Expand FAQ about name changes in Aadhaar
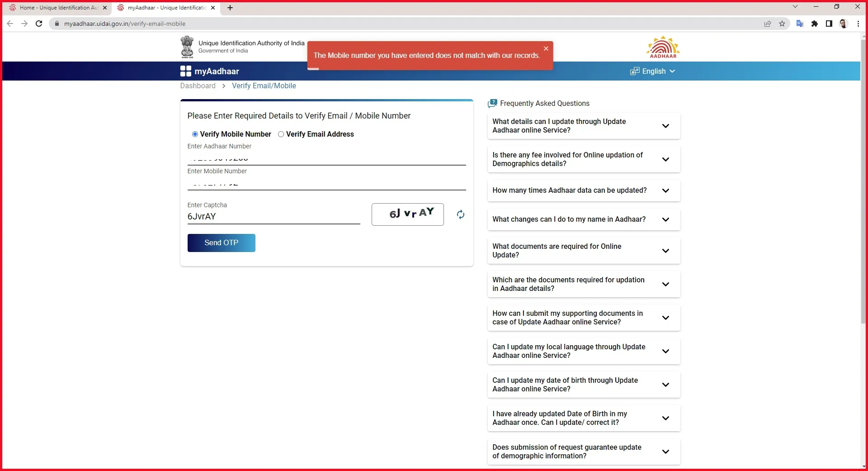The width and height of the screenshot is (868, 471). 584,219
